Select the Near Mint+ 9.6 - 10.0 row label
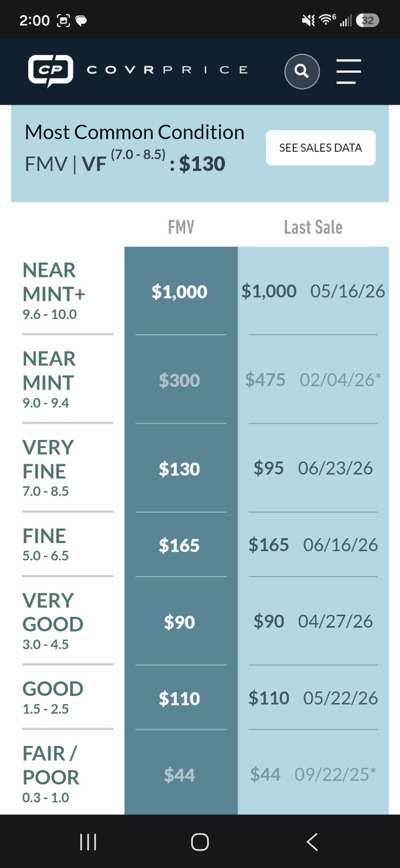This screenshot has height=868, width=400. 54,291
